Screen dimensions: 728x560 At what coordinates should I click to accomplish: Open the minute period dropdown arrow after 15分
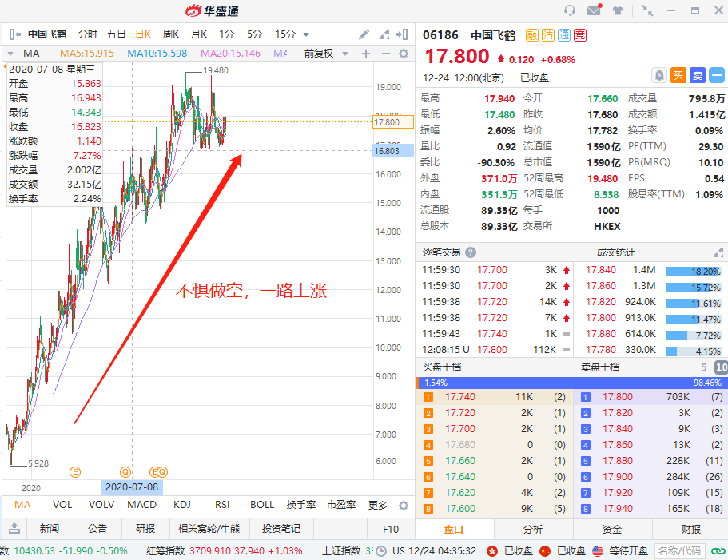click(306, 34)
